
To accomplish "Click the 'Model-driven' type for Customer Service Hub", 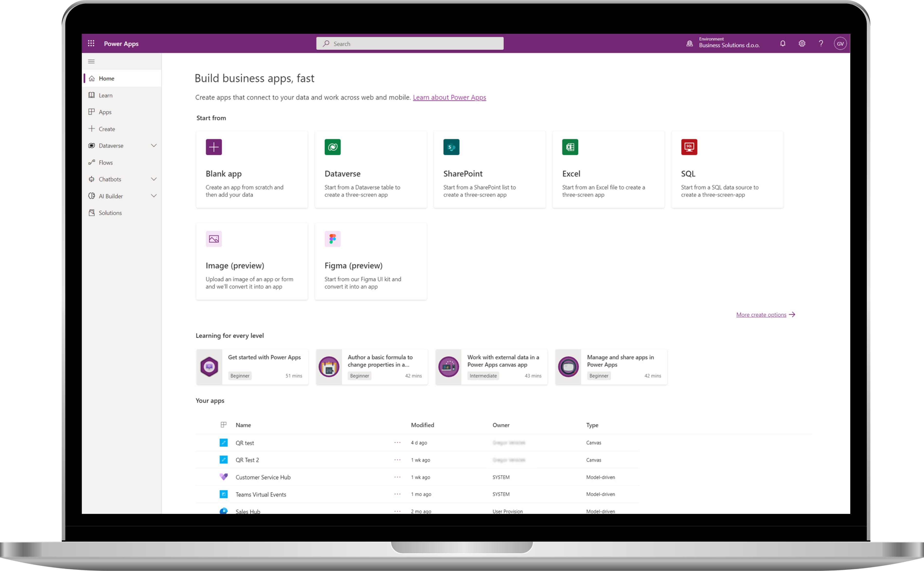I will coord(600,477).
